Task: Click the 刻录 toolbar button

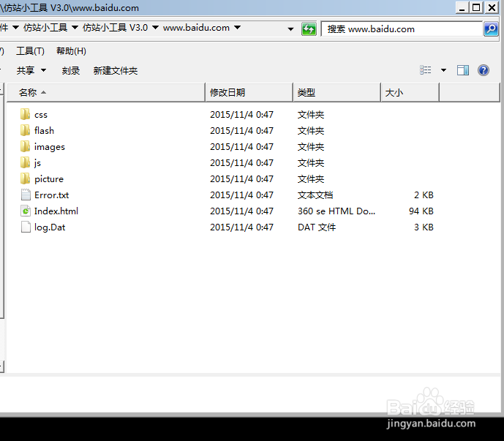Action: pos(71,70)
